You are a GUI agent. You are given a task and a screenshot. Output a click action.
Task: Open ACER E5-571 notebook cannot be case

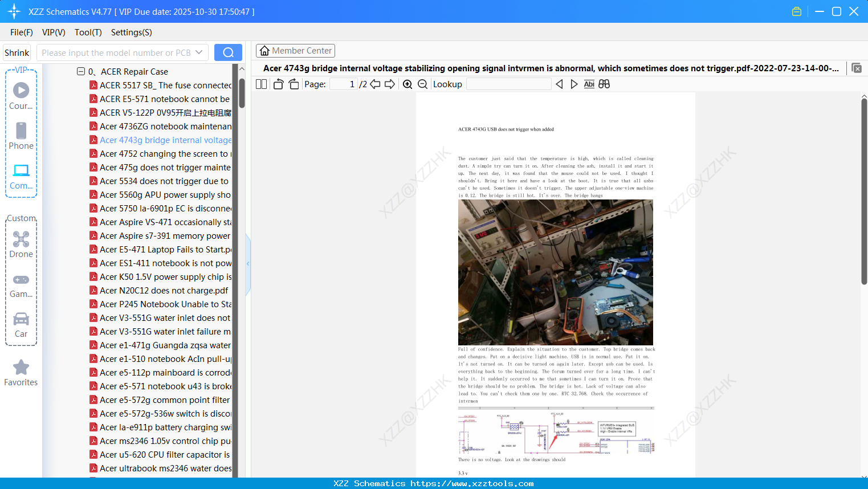click(161, 99)
